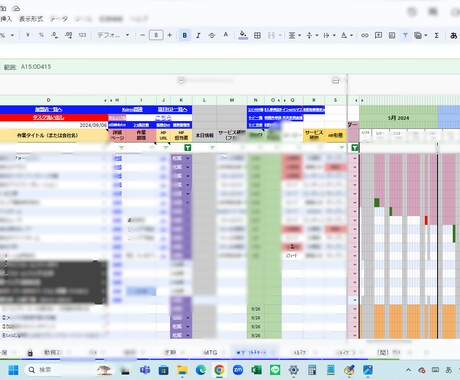
Task: Show hidden system tray icons
Action: (408, 370)
